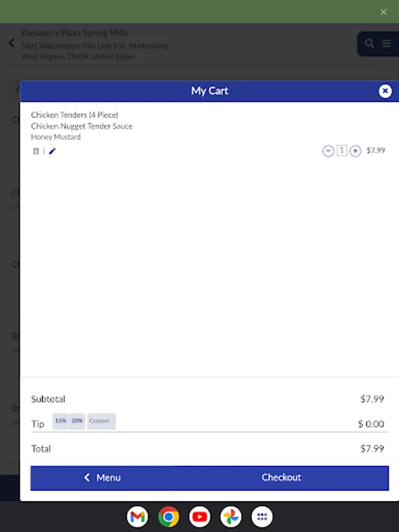The image size is (399, 532).
Task: Choose the Custom tip option
Action: coord(101,421)
